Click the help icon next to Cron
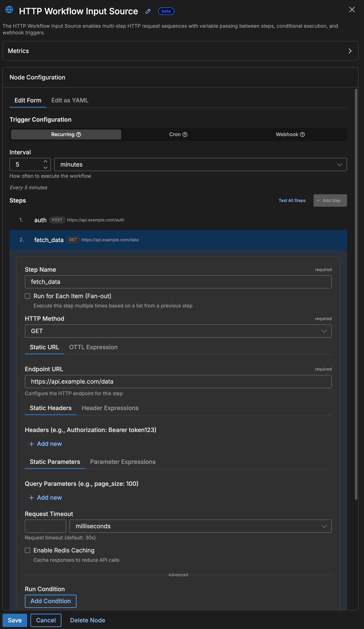Viewport: 364px width, 629px height. coord(185,134)
